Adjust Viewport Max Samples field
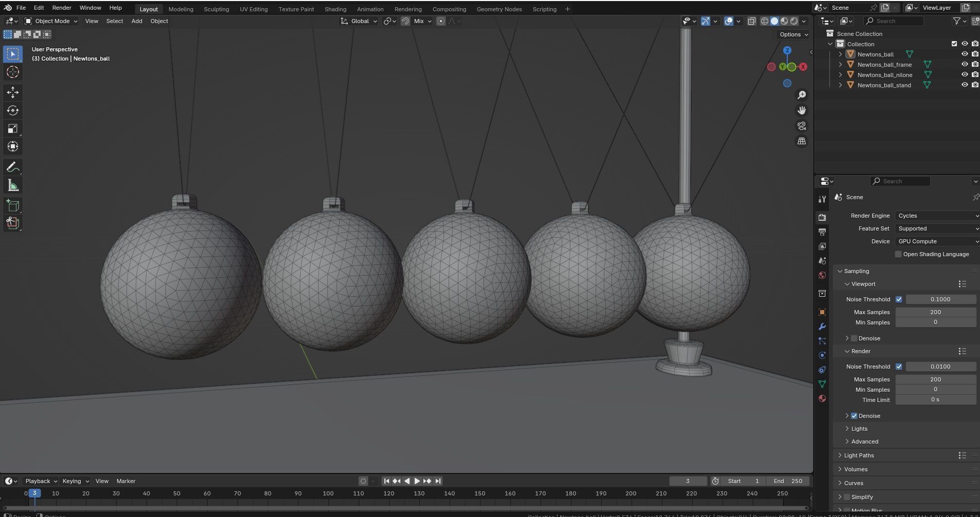This screenshot has width=980, height=517. click(x=935, y=312)
